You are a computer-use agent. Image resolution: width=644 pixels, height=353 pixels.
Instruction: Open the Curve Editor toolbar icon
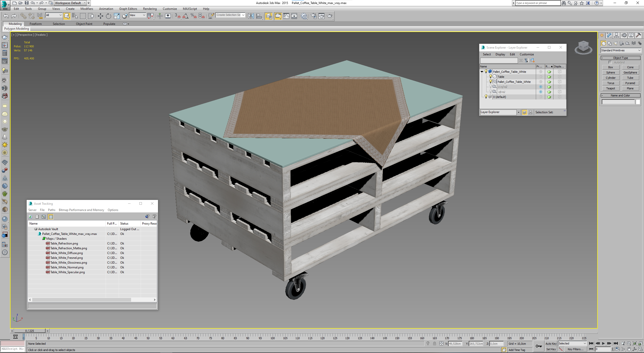286,16
